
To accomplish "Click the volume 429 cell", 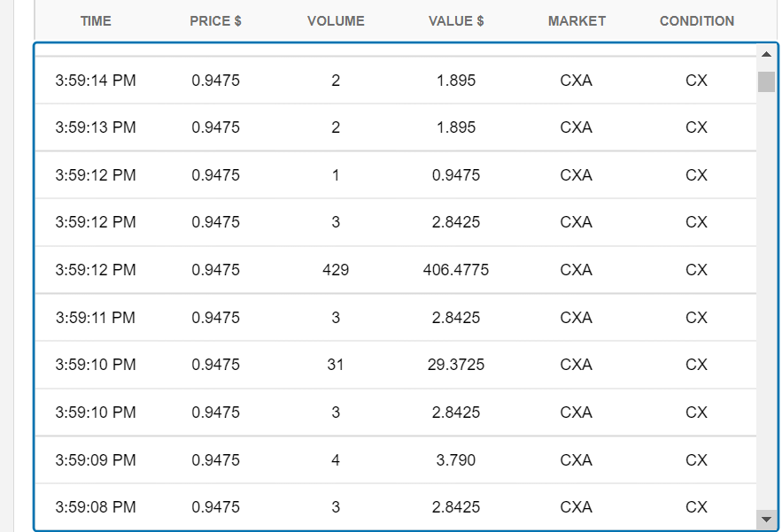I will (336, 270).
